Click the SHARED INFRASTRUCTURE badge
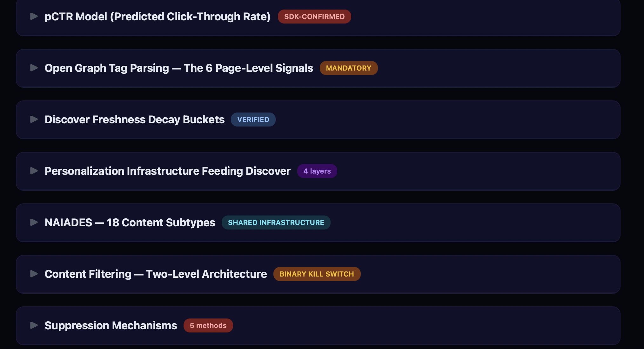This screenshot has height=349, width=644. (x=276, y=222)
